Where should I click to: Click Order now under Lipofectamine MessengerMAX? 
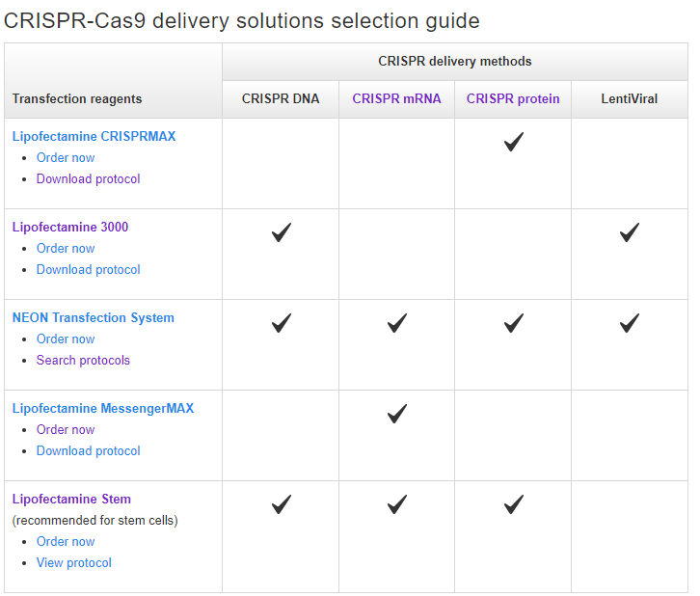click(x=66, y=429)
